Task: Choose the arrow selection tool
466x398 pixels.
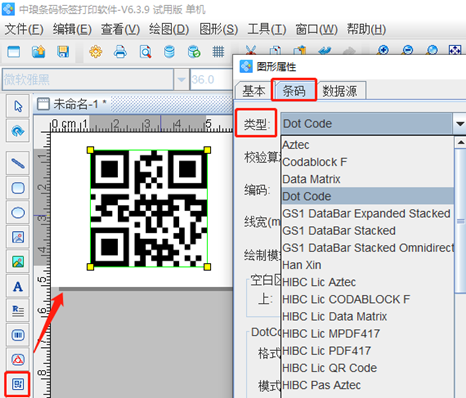Action: coord(18,106)
